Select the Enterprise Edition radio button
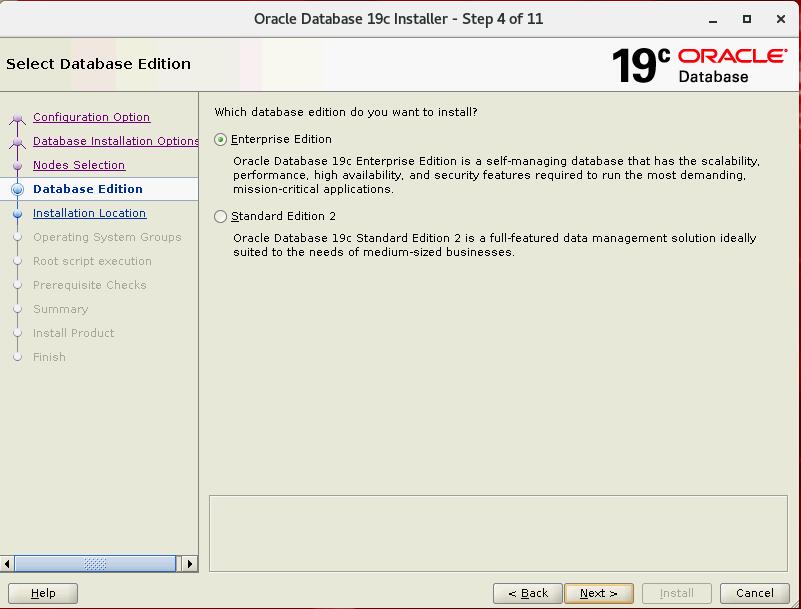 click(x=221, y=140)
